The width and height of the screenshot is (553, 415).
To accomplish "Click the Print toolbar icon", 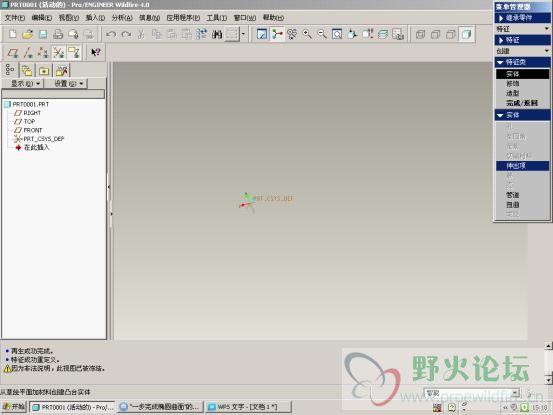I will pyautogui.click(x=58, y=34).
